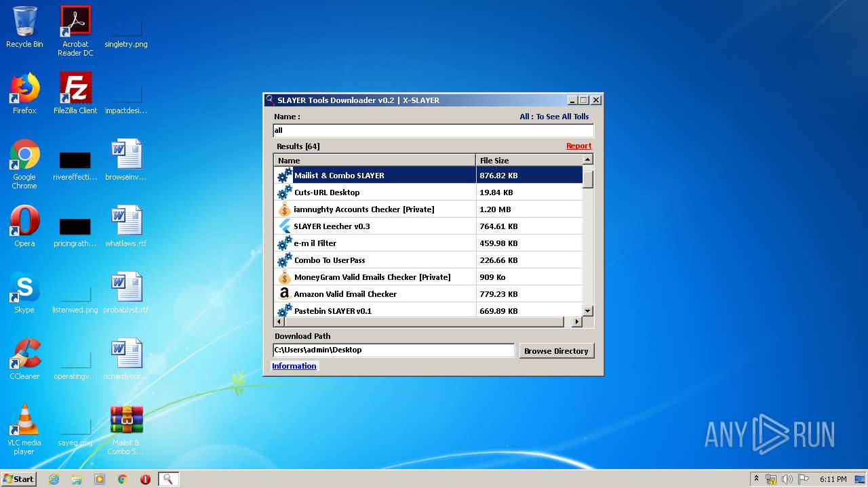868x488 pixels.
Task: Open Windows Explorer taskbar icon
Action: (77, 479)
